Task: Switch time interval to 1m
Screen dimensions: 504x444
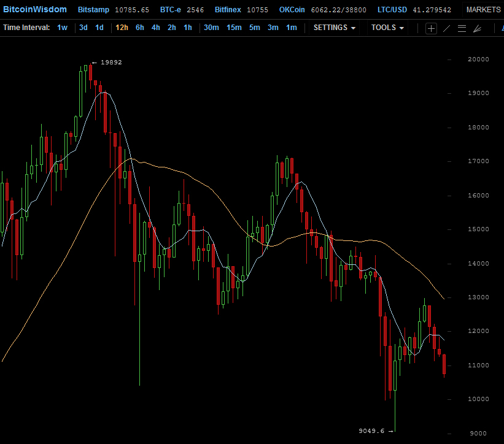Action: (292, 28)
